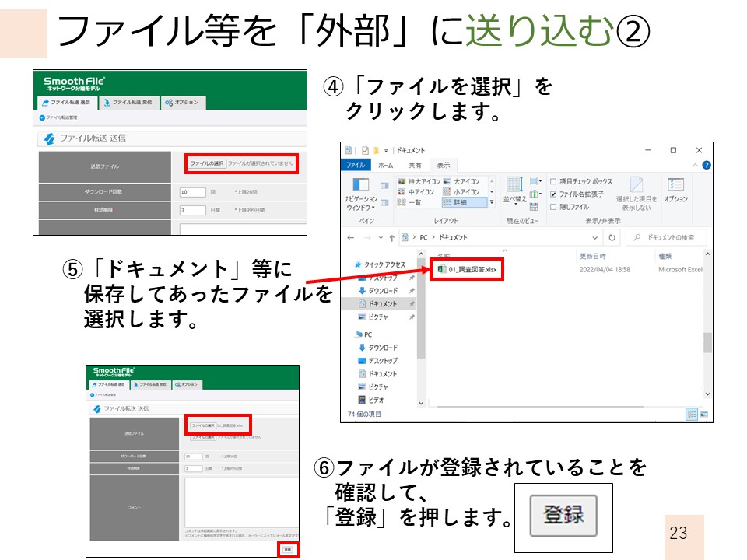Click the address bar refresh icon
Image resolution: width=747 pixels, height=560 pixels.
click(612, 236)
